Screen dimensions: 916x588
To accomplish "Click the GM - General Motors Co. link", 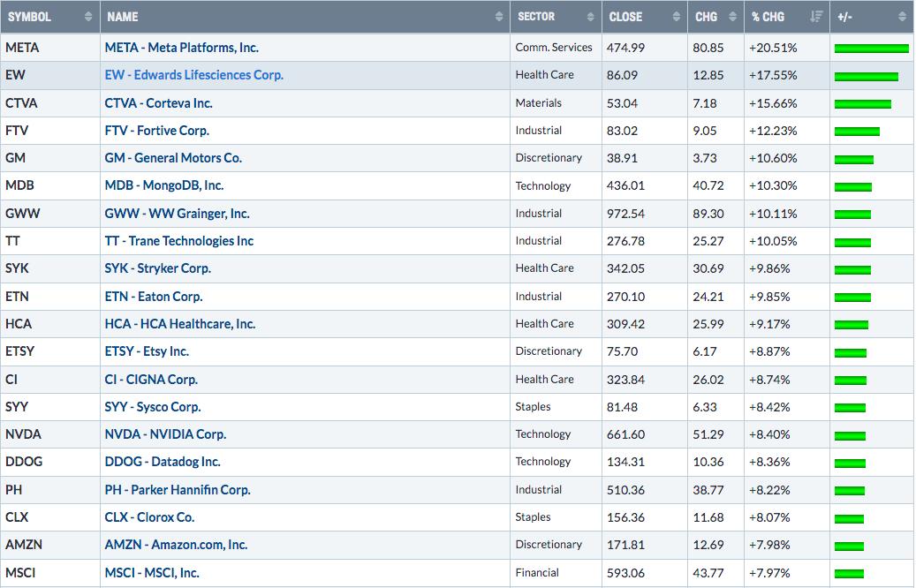I will (173, 158).
